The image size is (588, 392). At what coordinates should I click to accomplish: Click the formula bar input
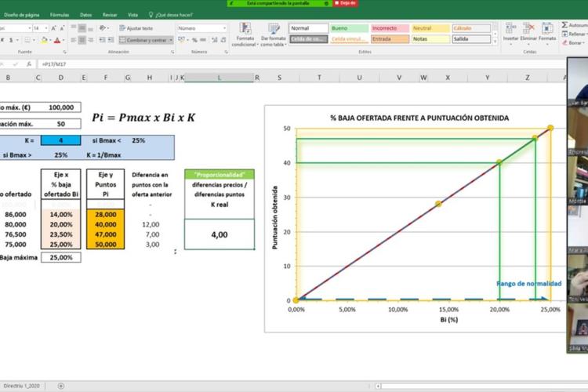pos(300,64)
